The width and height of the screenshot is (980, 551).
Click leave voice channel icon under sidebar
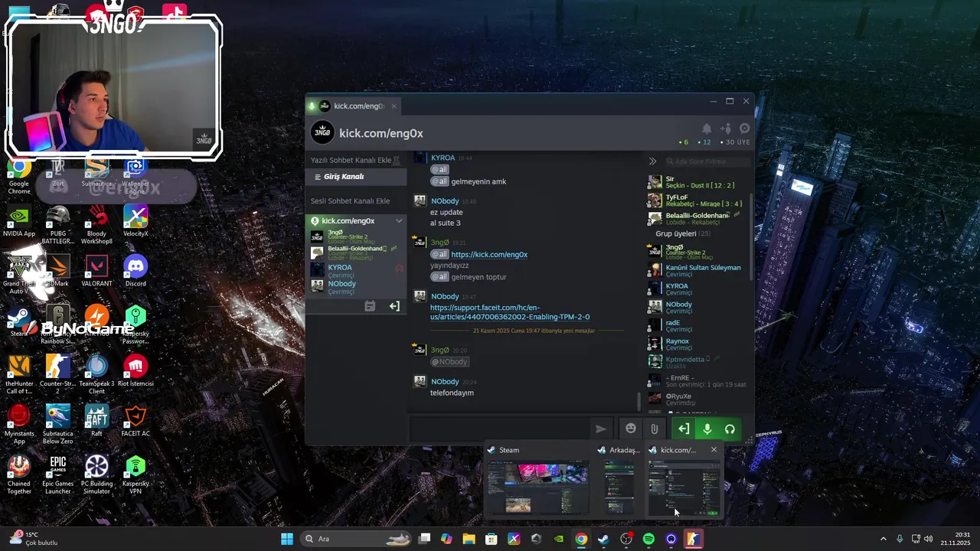tap(394, 306)
